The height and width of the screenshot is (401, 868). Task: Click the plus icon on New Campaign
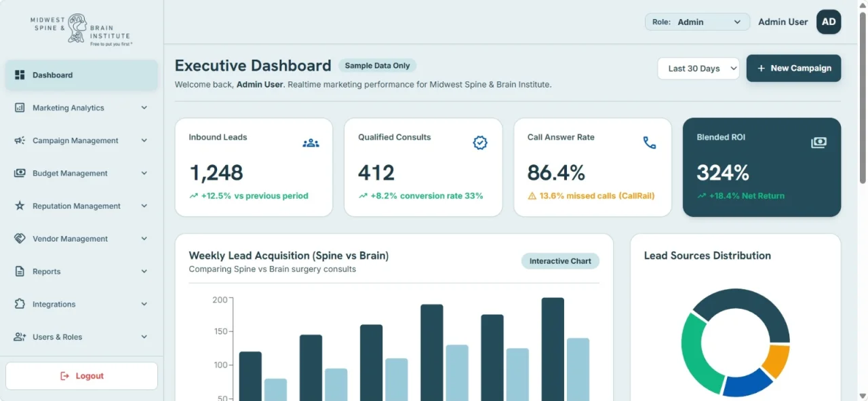pos(762,69)
